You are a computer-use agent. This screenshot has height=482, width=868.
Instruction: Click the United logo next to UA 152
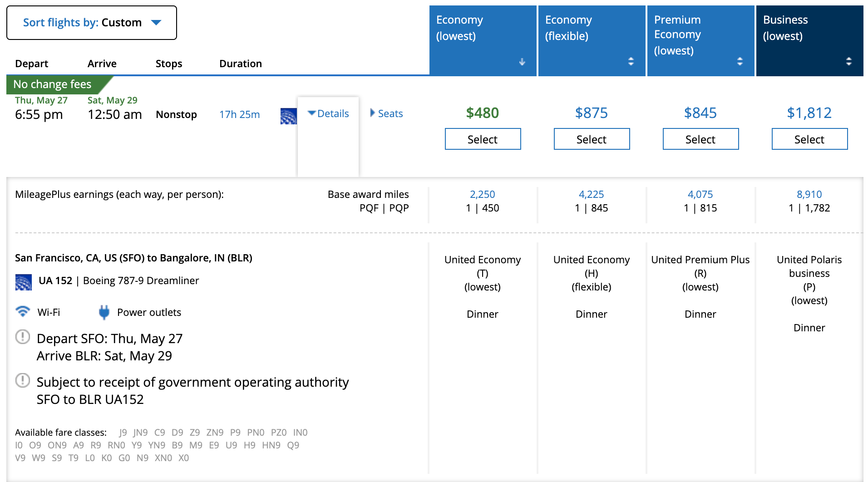23,282
